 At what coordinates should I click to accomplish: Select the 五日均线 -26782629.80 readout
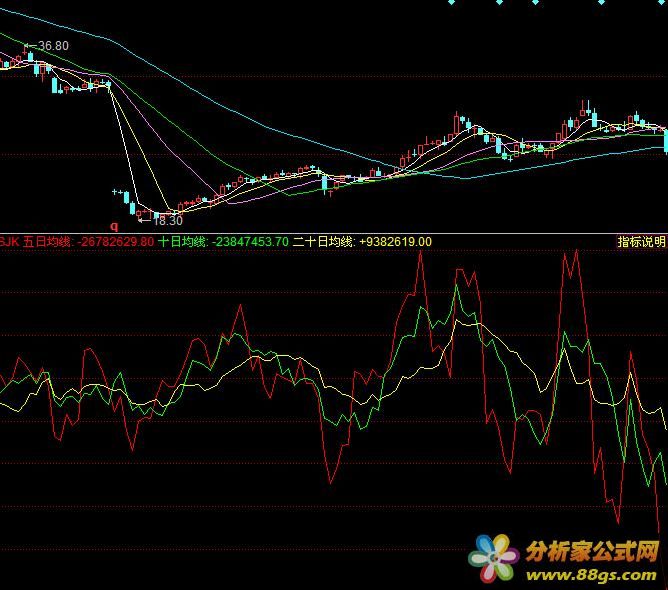click(88, 242)
